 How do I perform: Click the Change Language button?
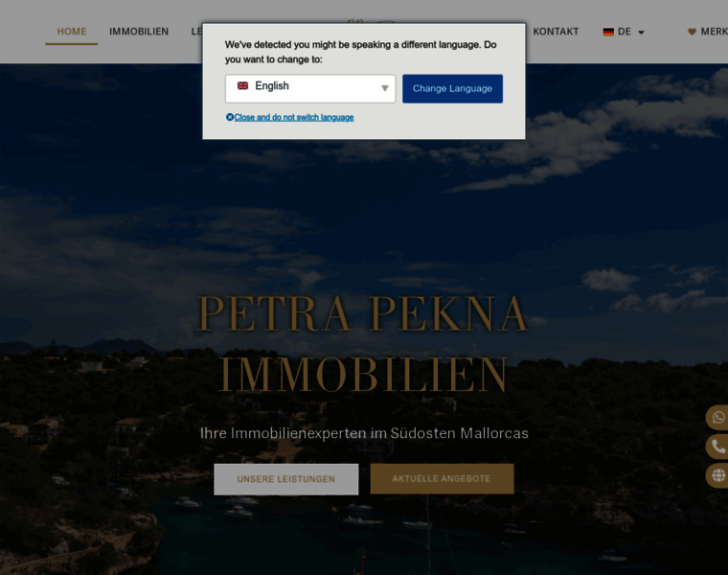pos(452,89)
